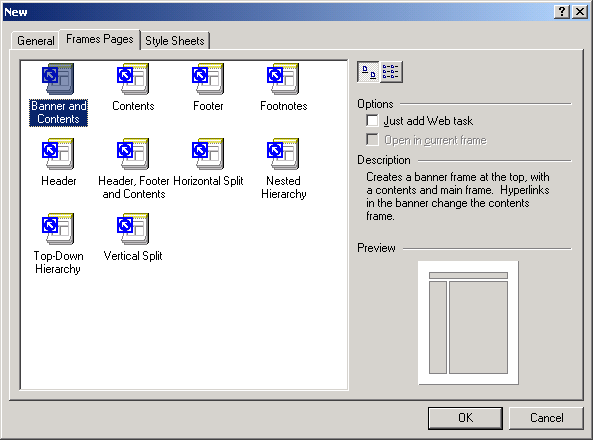Choose the Top-Down Hierarchy template
593x440 pixels.
[58, 229]
